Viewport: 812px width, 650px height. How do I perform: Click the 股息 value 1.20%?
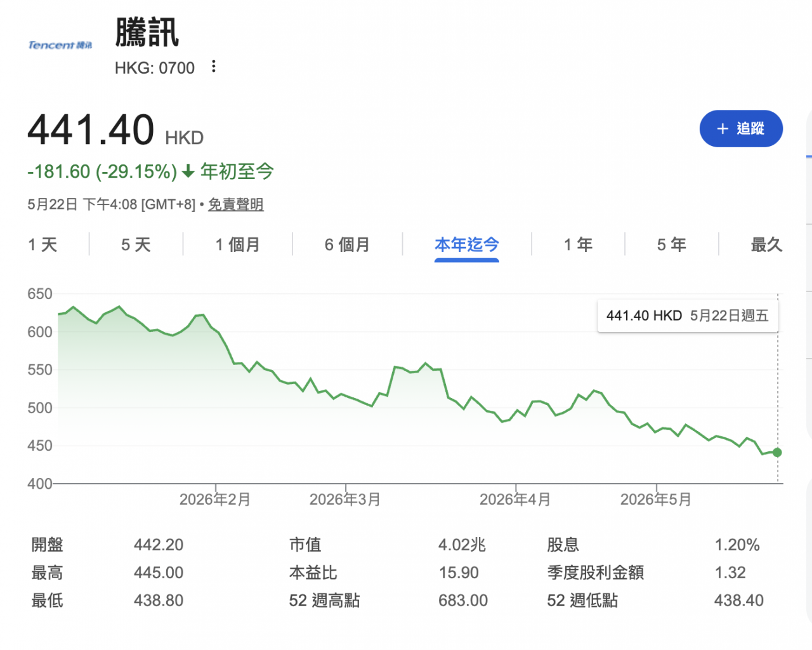pyautogui.click(x=737, y=545)
